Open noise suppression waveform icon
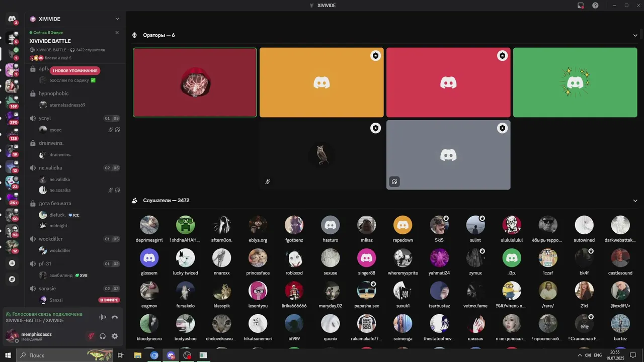The width and height of the screenshot is (644, 362). [x=103, y=317]
